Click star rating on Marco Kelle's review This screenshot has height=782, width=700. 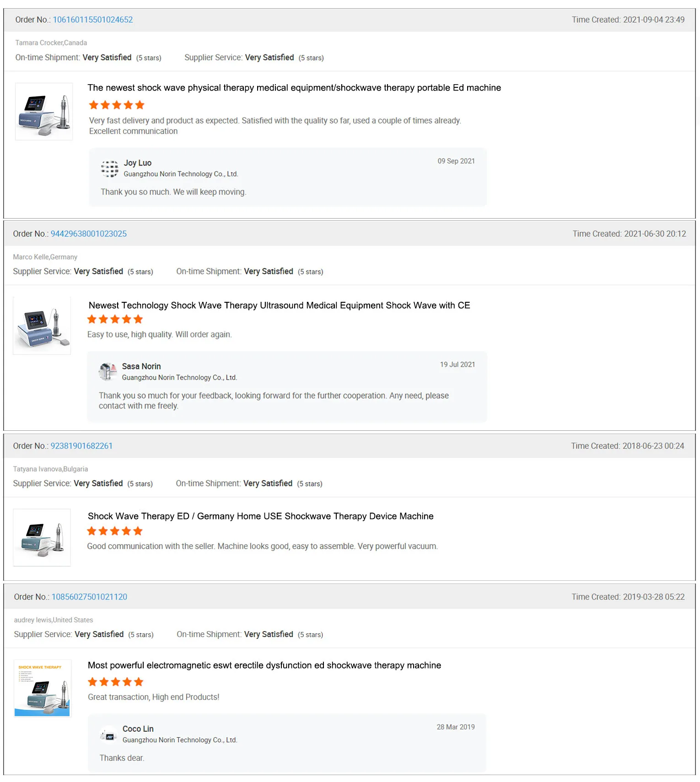coord(115,319)
